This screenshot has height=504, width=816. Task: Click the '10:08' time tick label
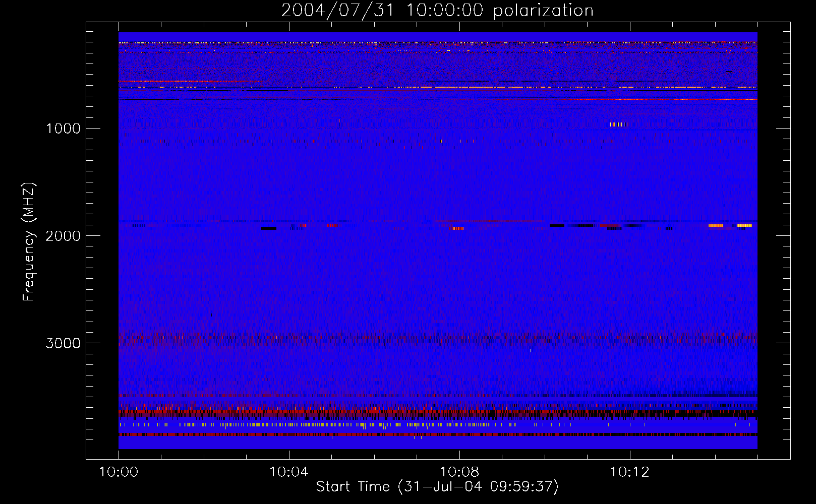point(459,472)
